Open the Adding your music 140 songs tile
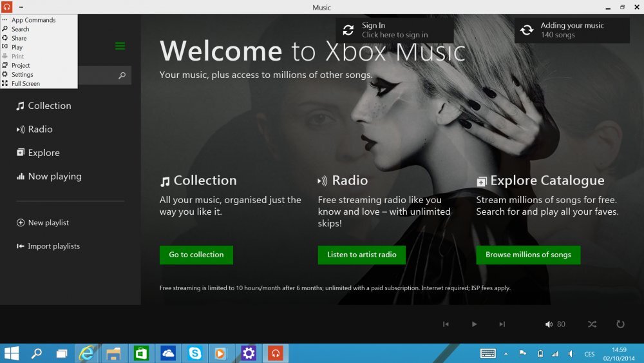644x363 pixels. pyautogui.click(x=572, y=30)
